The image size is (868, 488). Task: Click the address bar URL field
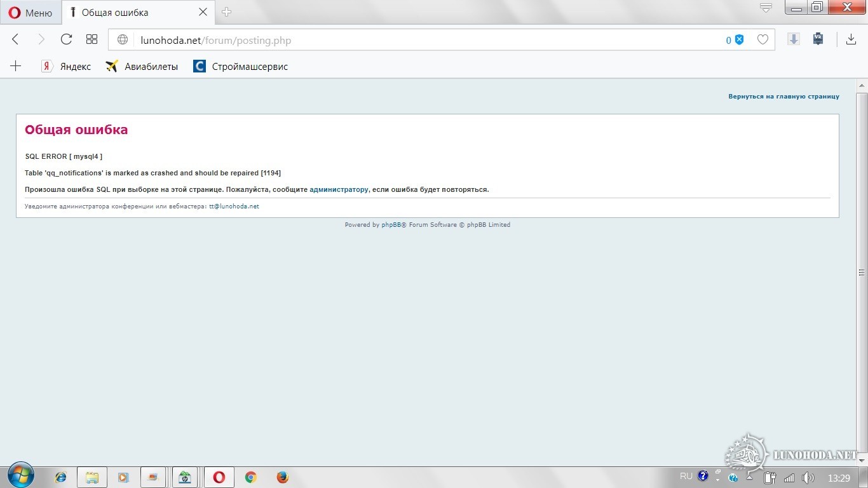(419, 40)
